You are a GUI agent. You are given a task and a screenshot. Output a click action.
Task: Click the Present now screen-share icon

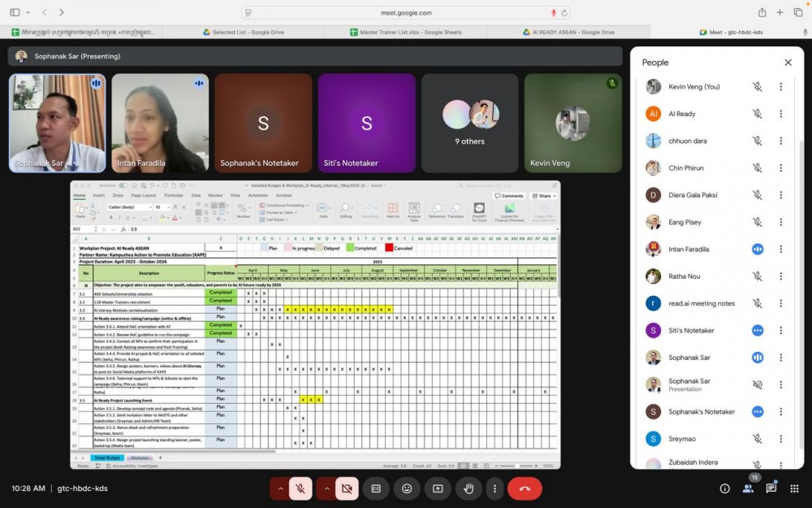pos(438,488)
